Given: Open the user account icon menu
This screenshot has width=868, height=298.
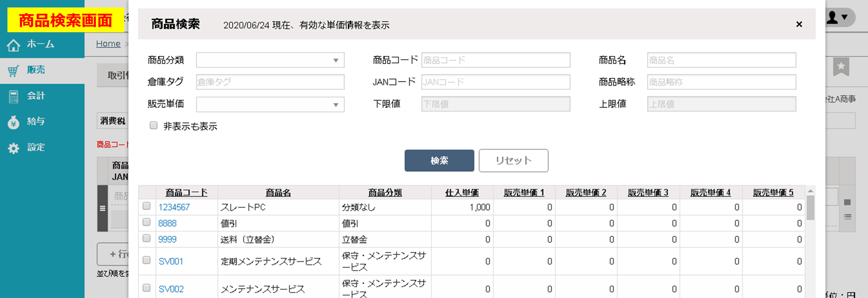Looking at the screenshot, I should 838,17.
